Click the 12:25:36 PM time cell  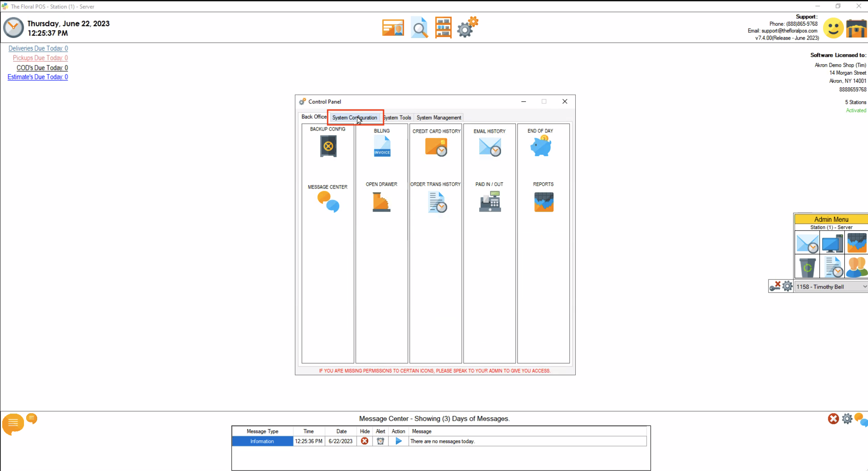point(308,441)
